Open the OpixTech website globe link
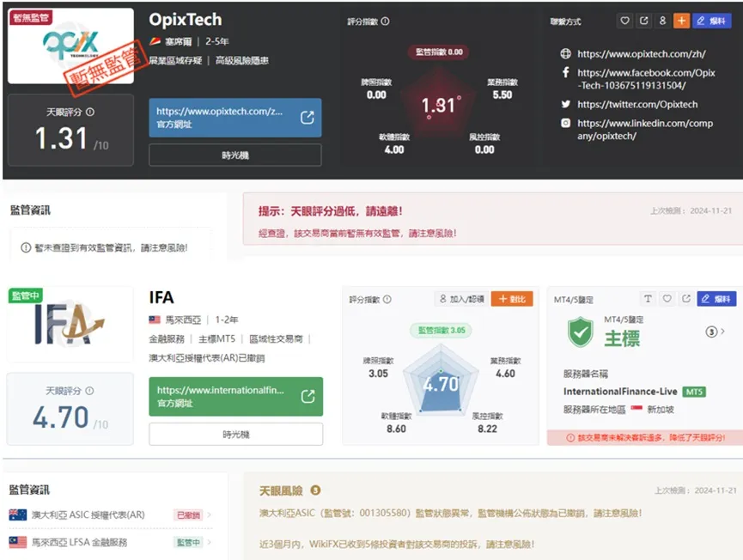This screenshot has width=743, height=560. 641,54
